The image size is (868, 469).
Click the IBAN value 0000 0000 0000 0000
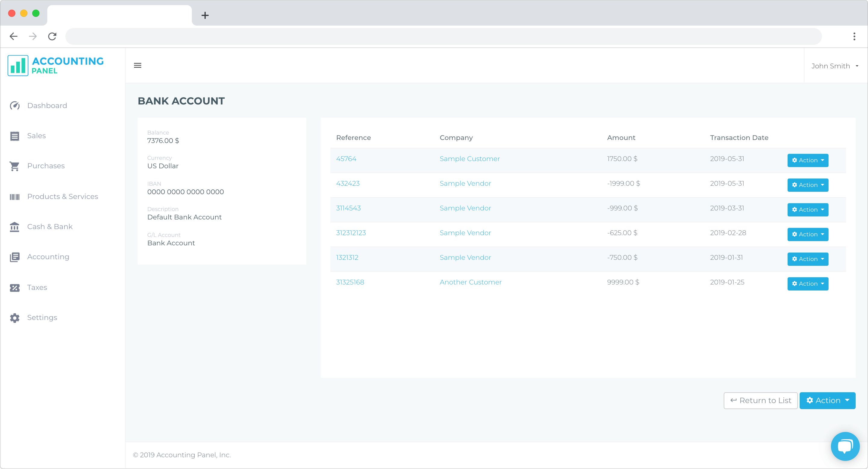(185, 192)
